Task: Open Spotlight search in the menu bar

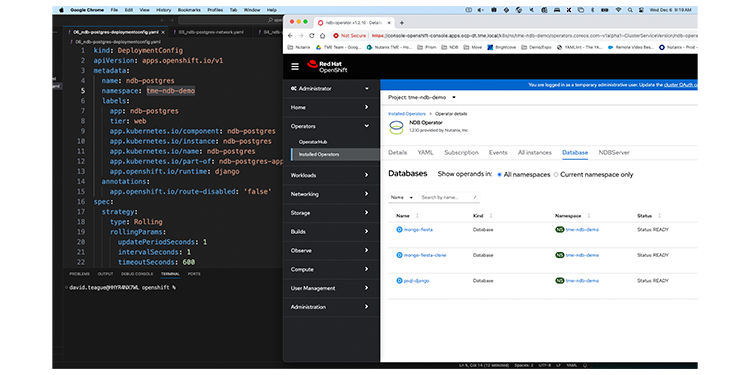Action: pyautogui.click(x=630, y=10)
